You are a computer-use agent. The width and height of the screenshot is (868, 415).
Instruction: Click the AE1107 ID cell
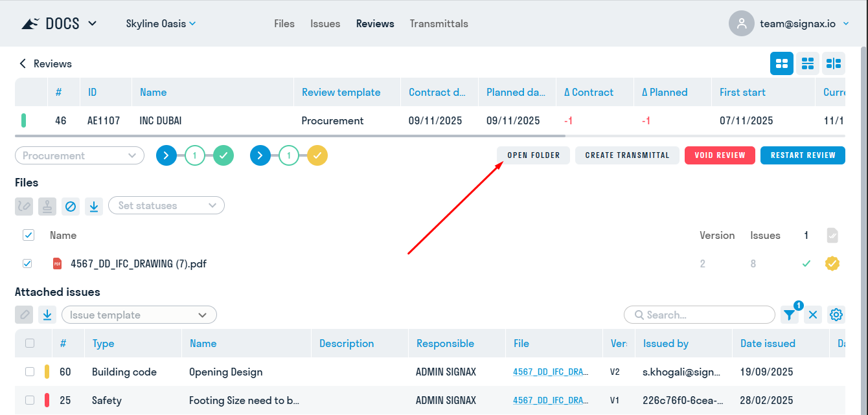coord(104,120)
